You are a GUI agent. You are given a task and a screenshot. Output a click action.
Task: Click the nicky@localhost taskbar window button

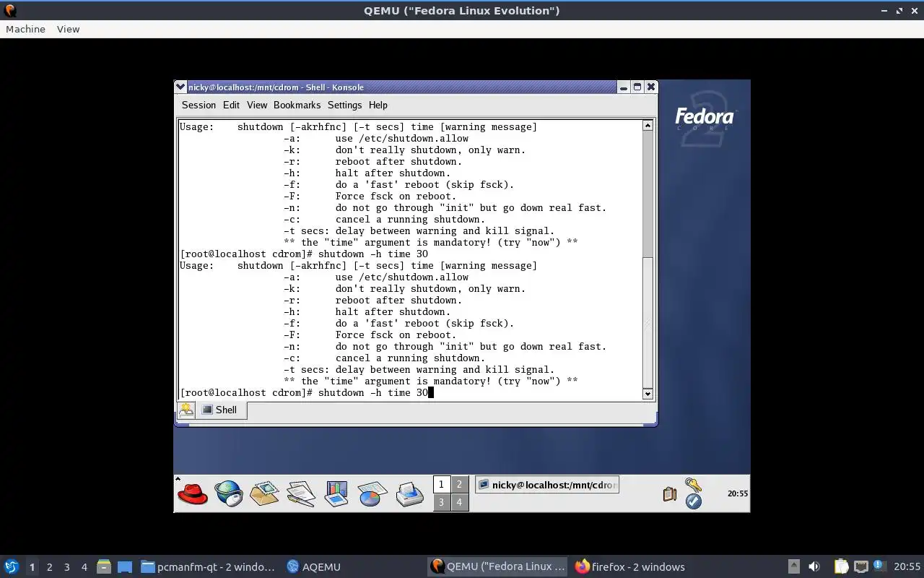pyautogui.click(x=546, y=485)
